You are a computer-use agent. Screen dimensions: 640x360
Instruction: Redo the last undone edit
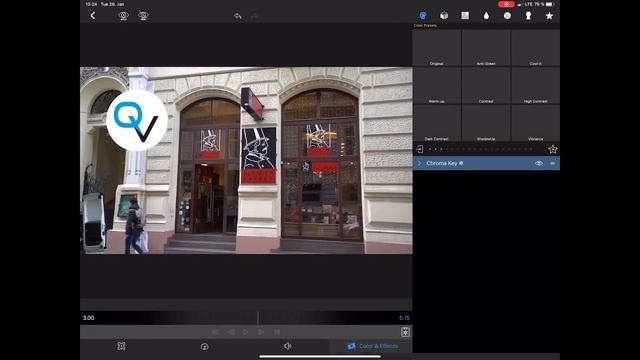click(254, 16)
